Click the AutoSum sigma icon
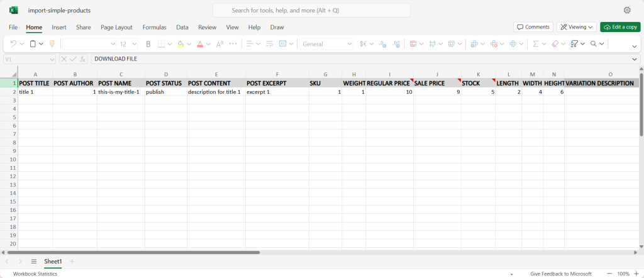Image resolution: width=644 pixels, height=278 pixels. [x=536, y=44]
